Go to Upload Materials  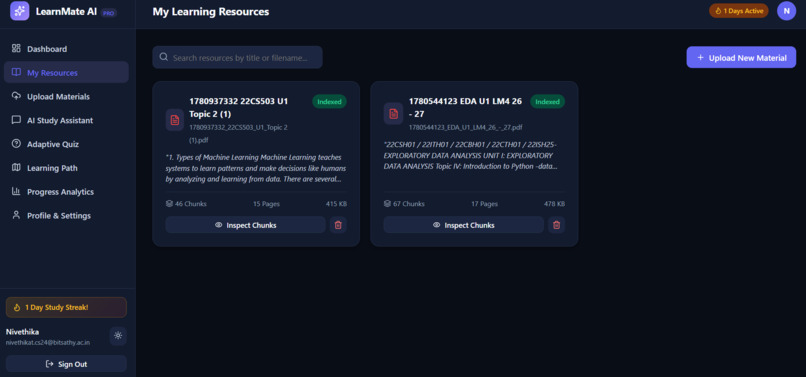coord(66,97)
